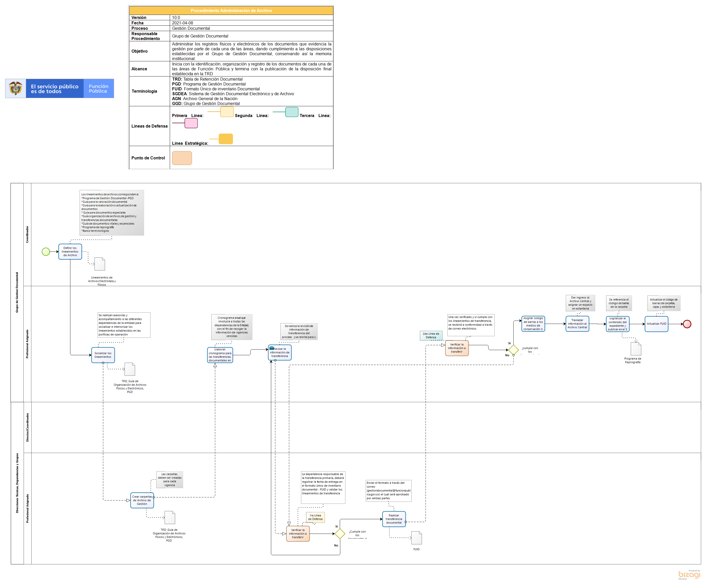Click the green start event circle

click(x=46, y=252)
